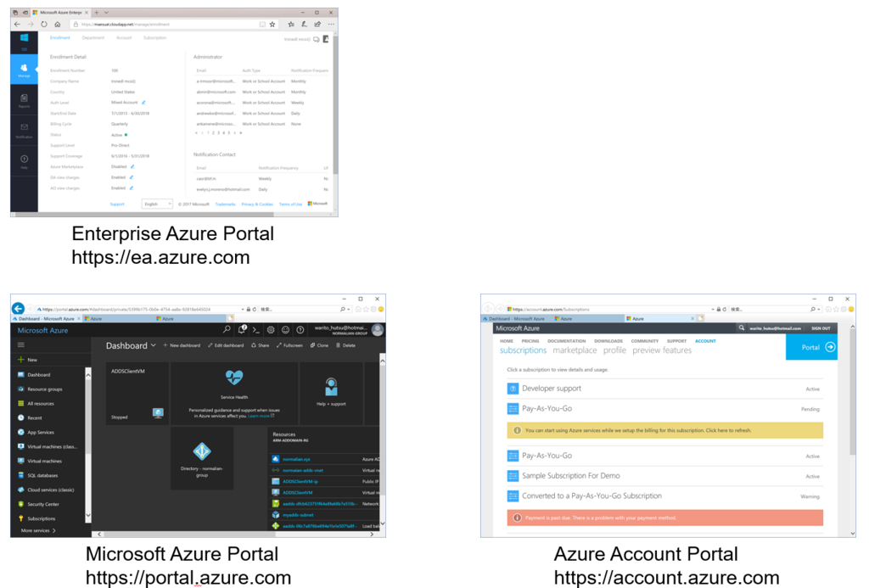Open Directory normalian-group tile on dashboard
Viewport: 869px width, 588px height.
[x=202, y=458]
